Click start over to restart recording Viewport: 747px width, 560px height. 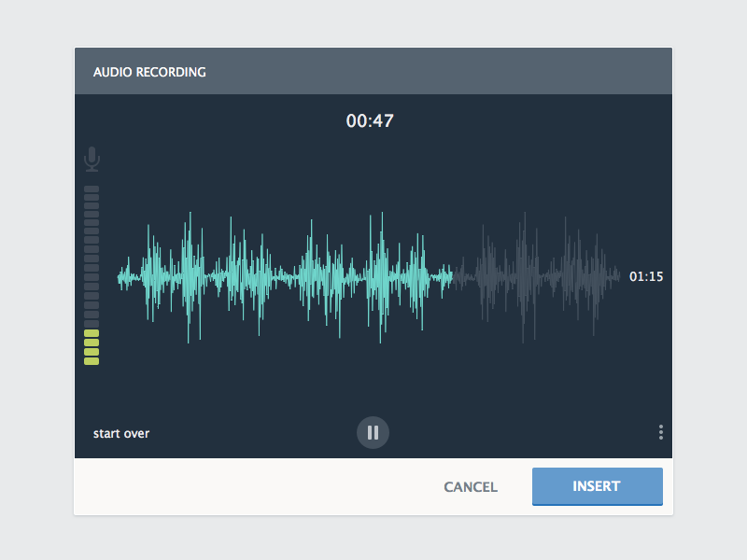(x=120, y=433)
